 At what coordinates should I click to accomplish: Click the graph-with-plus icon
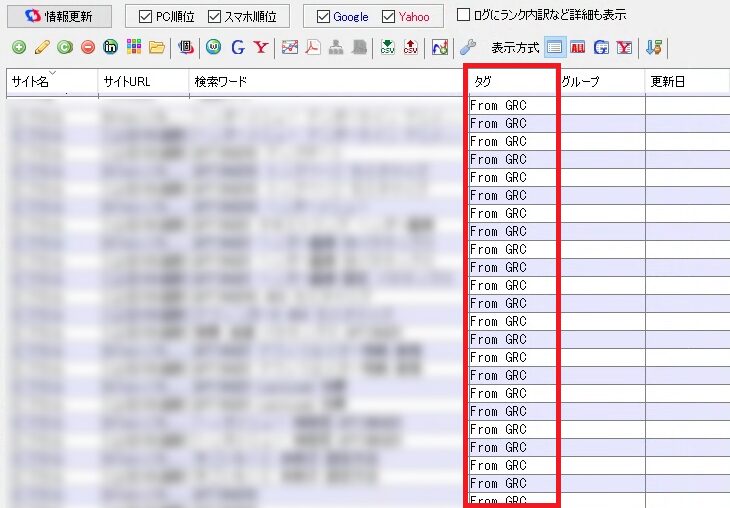(439, 47)
